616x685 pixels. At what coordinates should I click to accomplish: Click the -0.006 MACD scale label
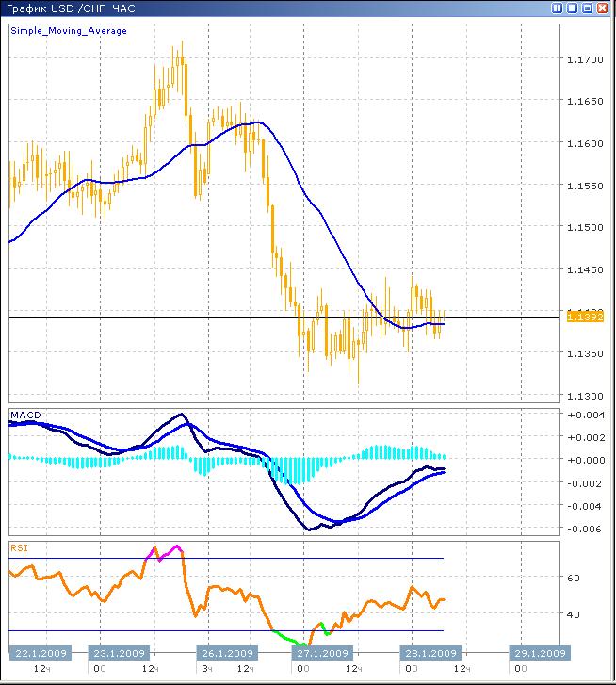584,530
